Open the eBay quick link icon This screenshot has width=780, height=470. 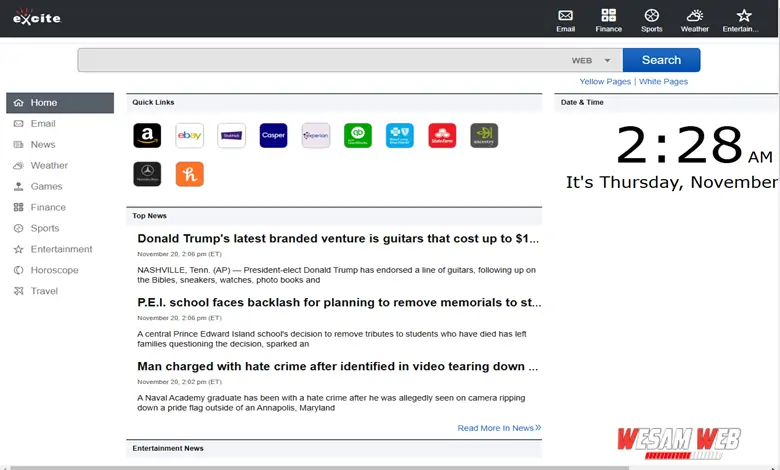click(x=189, y=135)
